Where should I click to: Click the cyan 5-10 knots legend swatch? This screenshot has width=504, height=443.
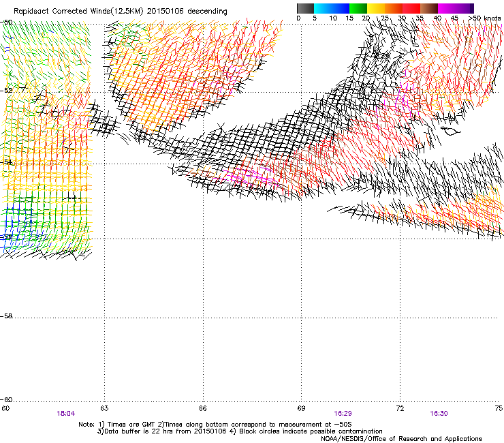323,8
